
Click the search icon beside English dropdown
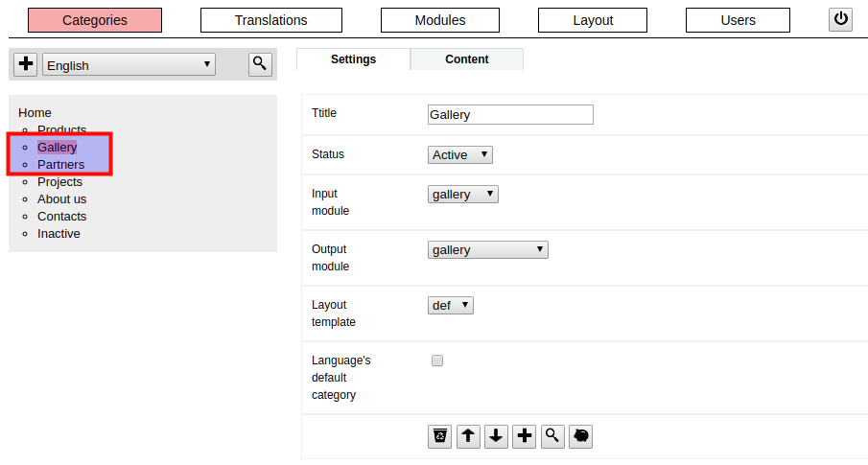tap(260, 64)
